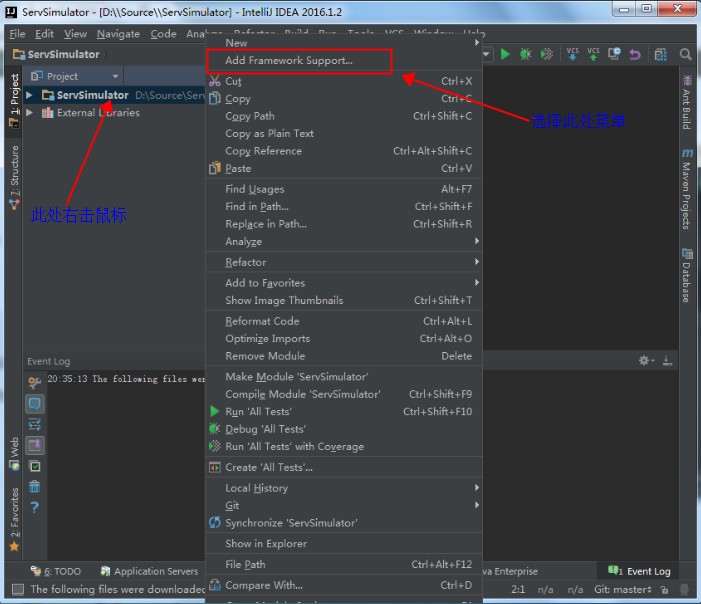This screenshot has width=701, height=604.
Task: Open the Code menu
Action: pos(163,34)
